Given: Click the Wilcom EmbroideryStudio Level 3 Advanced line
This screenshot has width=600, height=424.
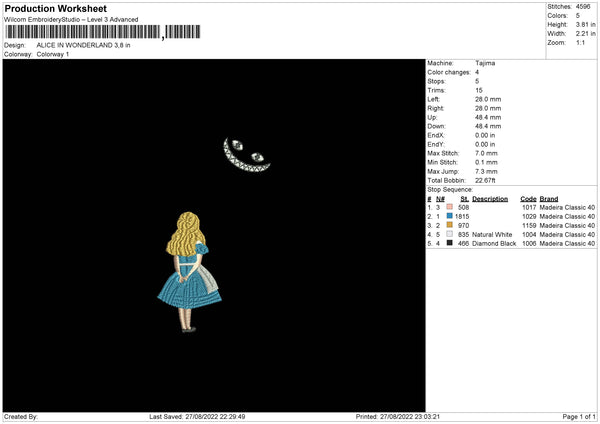Looking at the screenshot, I should (x=71, y=20).
